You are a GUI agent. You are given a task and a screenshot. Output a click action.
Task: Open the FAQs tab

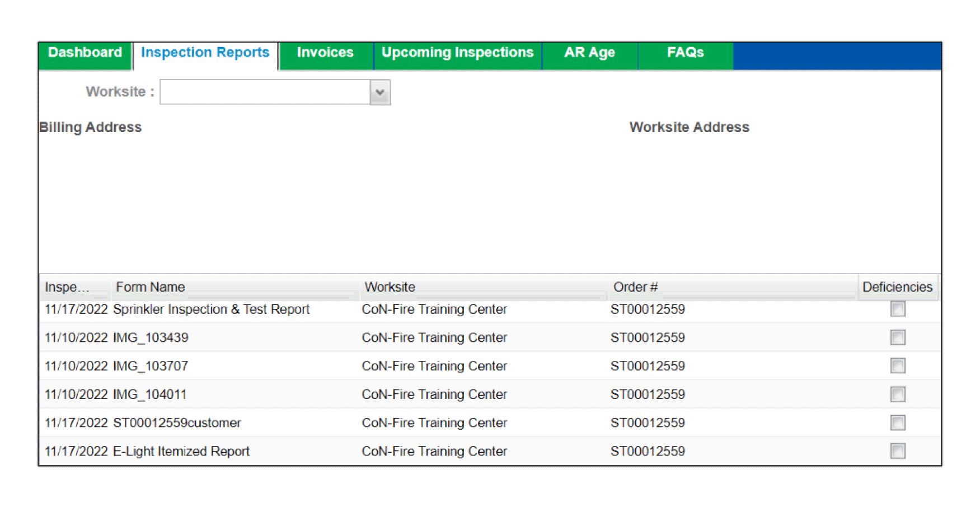[685, 53]
